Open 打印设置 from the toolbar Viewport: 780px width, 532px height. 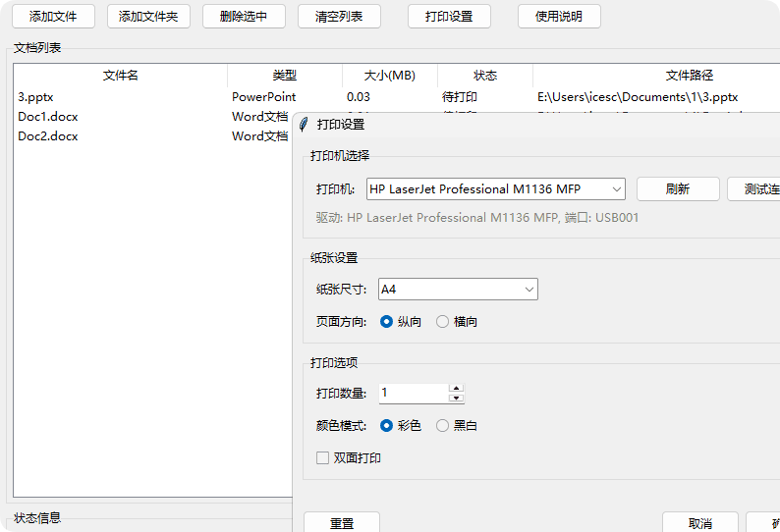tap(449, 17)
